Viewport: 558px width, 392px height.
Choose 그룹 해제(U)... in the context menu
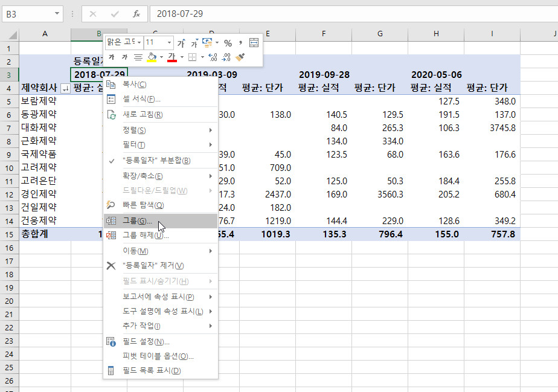(146, 236)
